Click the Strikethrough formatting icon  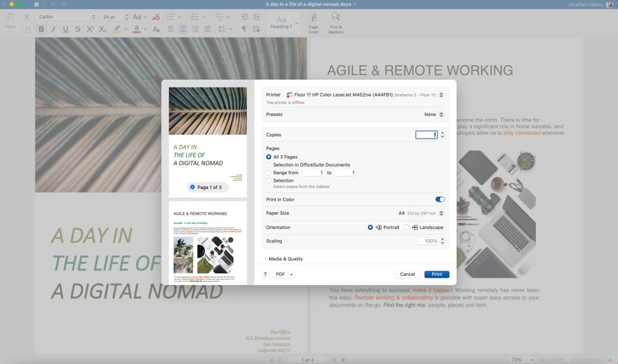(x=77, y=29)
